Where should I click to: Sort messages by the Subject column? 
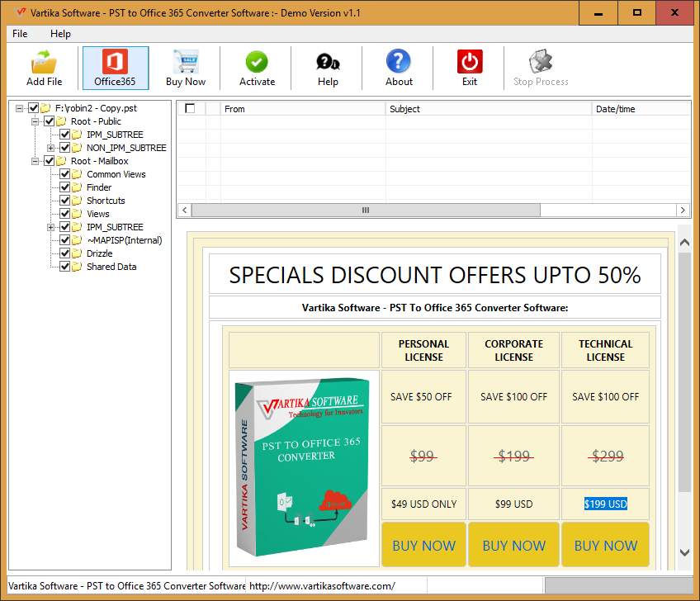point(489,109)
